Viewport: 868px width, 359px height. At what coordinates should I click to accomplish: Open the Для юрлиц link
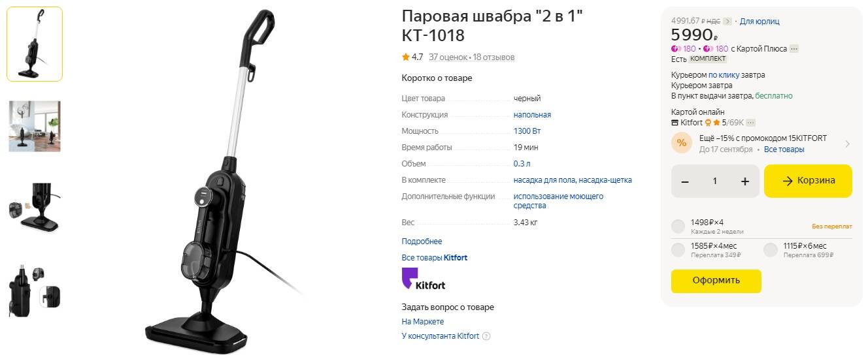(759, 22)
